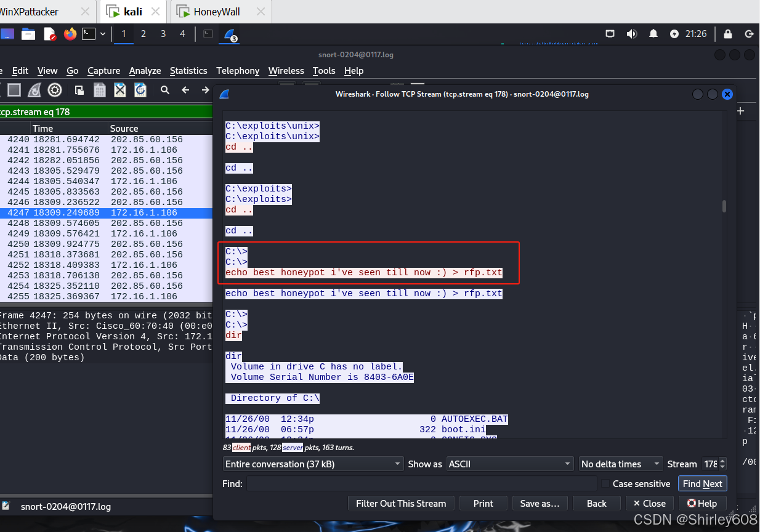Close this capture file toolbar icon
760x532 pixels.
(120, 91)
